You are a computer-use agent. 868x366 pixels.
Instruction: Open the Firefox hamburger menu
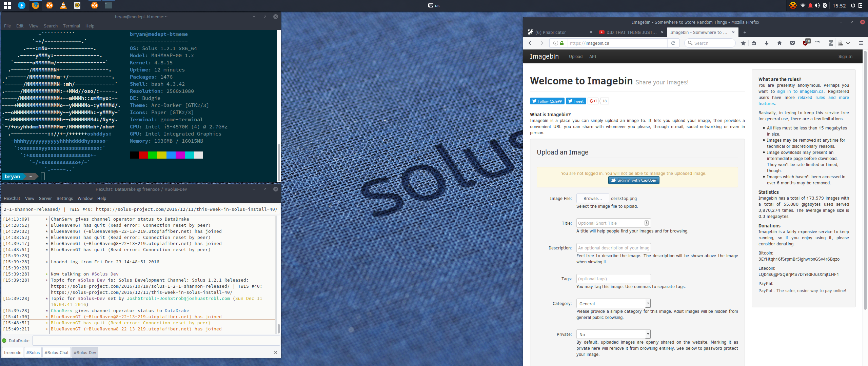tap(861, 43)
